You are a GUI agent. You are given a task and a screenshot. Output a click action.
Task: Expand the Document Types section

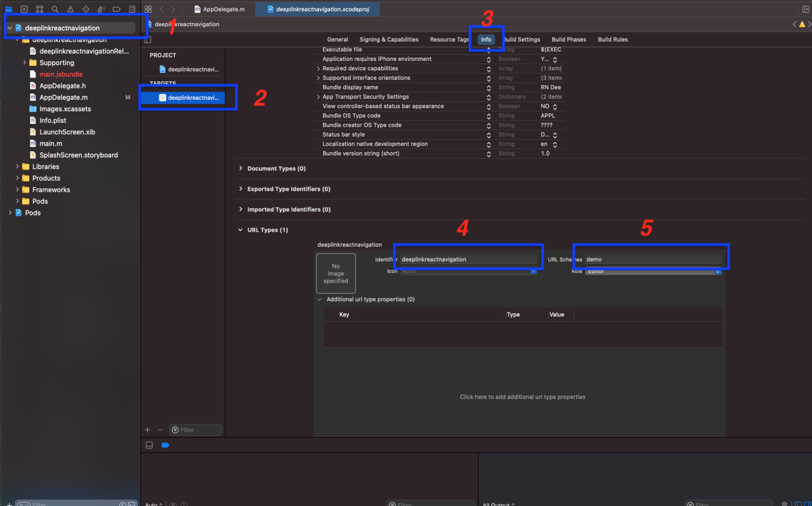[240, 168]
